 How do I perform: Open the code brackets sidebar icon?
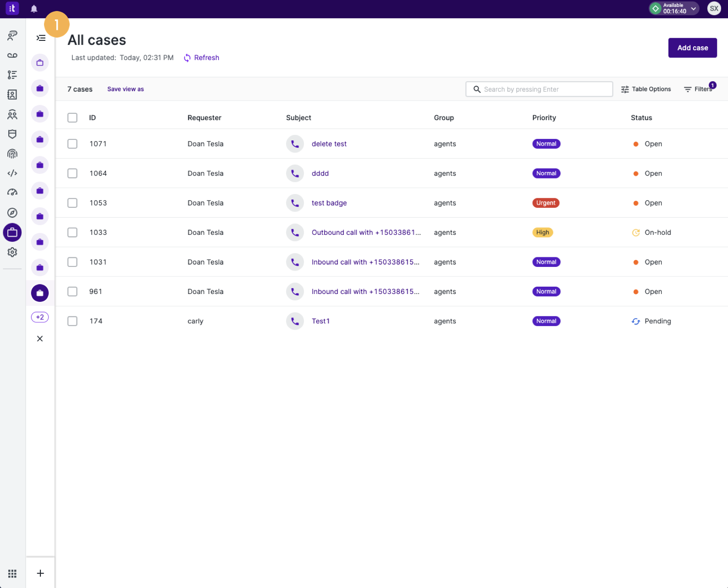point(12,173)
